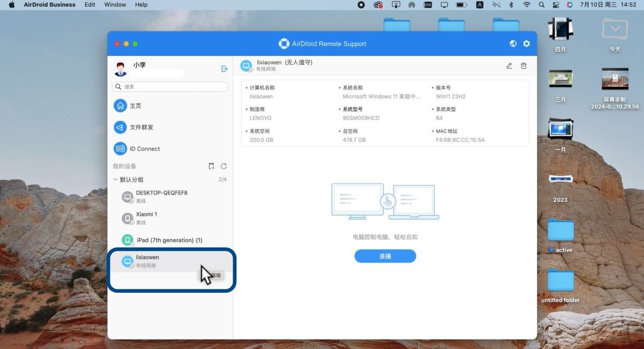Click the date and time 7月10日 周三 14:52
This screenshot has width=644, height=349.
pos(608,4)
